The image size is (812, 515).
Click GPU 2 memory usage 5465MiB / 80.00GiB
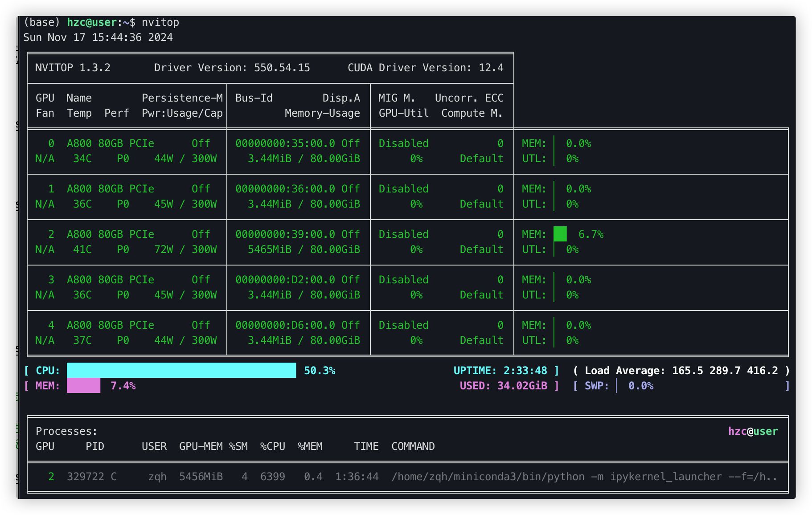pos(304,249)
